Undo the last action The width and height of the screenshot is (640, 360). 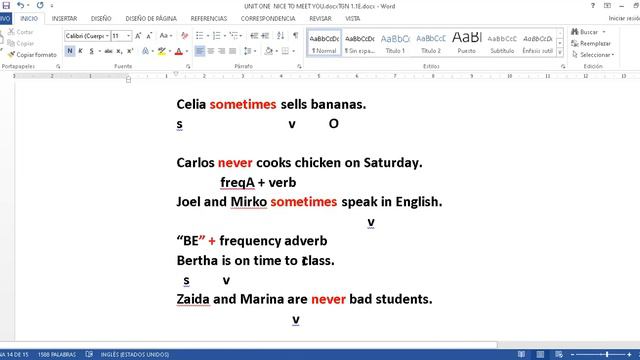tap(20, 6)
